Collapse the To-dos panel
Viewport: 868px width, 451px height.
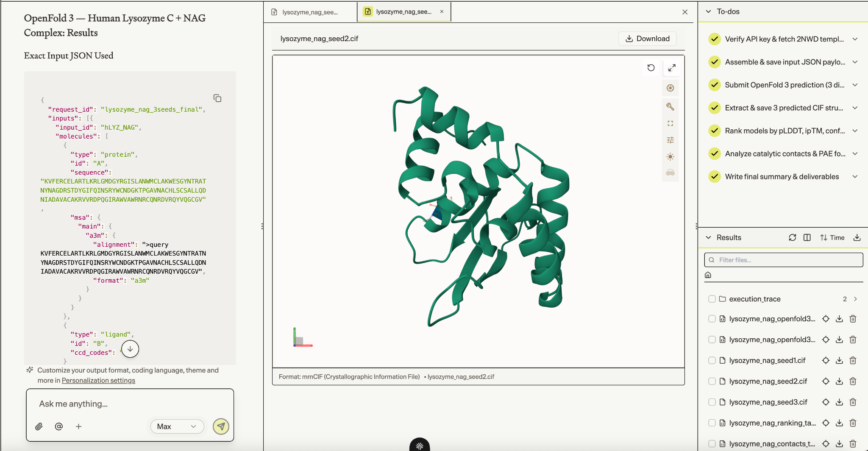coord(708,11)
